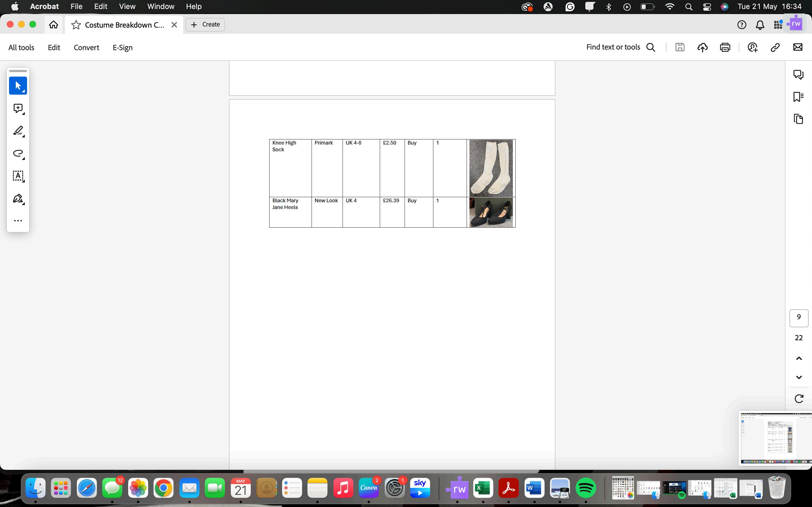Choose the freehand draw loop tool
This screenshot has width=812, height=507.
click(18, 153)
